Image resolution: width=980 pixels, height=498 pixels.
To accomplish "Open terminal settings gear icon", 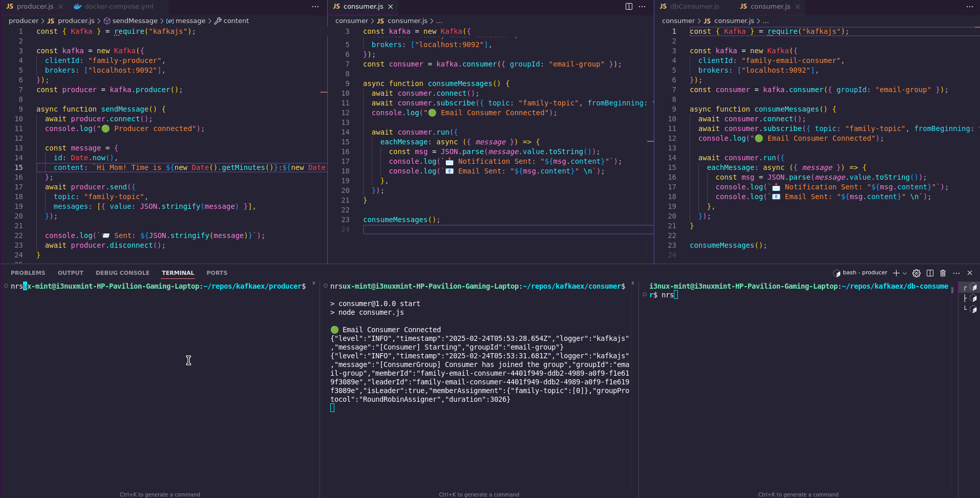I will (917, 273).
